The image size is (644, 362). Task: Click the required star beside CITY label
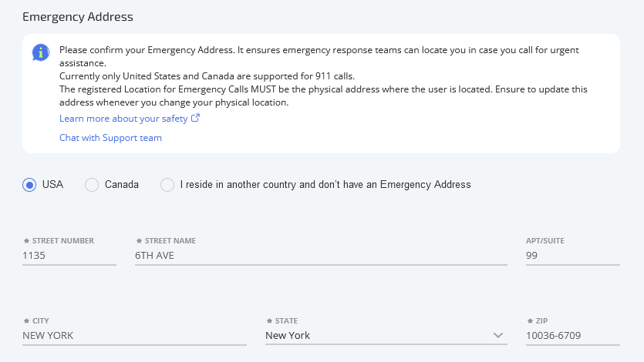pos(27,320)
